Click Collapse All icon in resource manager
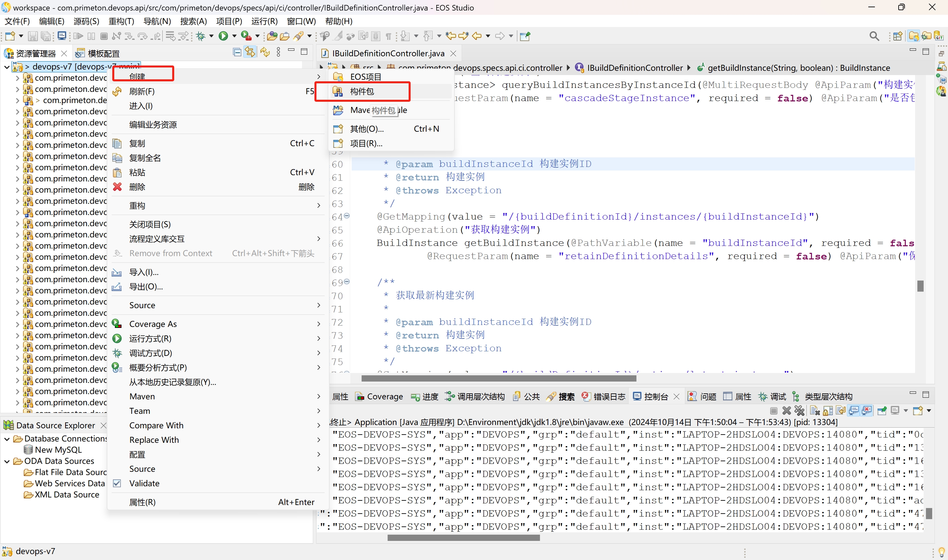The image size is (948, 560). point(237,52)
